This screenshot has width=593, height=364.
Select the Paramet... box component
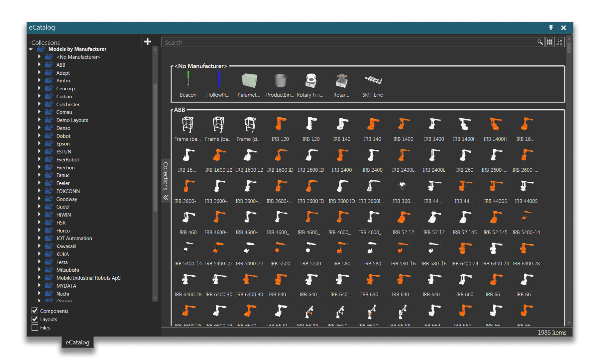pos(249,85)
